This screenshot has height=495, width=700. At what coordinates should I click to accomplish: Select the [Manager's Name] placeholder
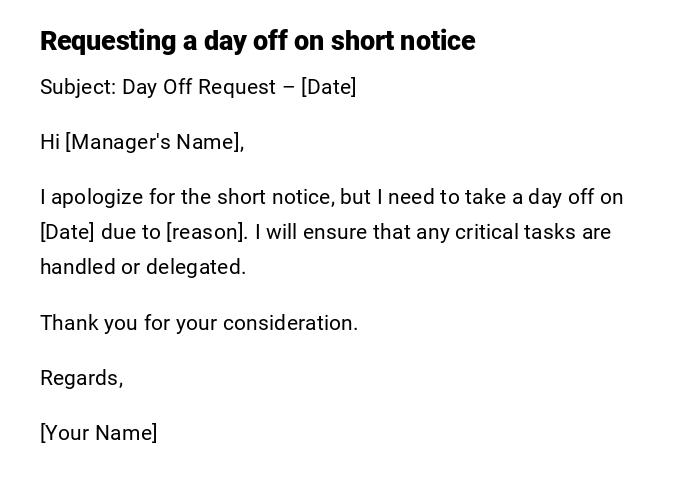(154, 142)
